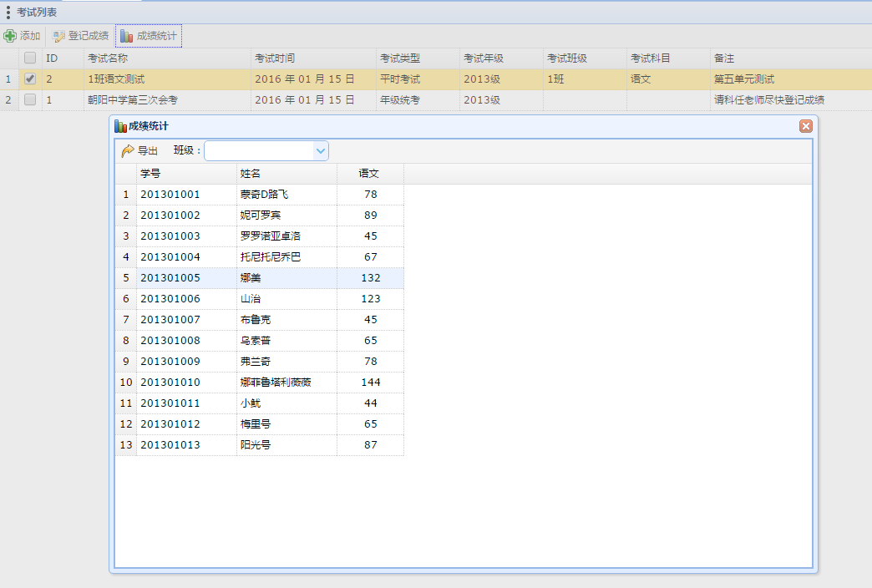Image resolution: width=872 pixels, height=588 pixels.
Task: Click the 考试列表 panel title
Action: [x=37, y=13]
